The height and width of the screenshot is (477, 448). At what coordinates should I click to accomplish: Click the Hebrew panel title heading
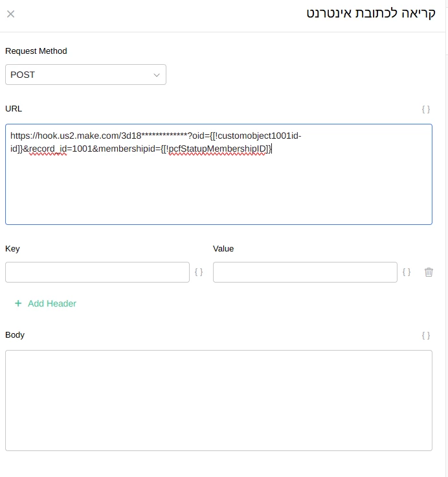[371, 14]
